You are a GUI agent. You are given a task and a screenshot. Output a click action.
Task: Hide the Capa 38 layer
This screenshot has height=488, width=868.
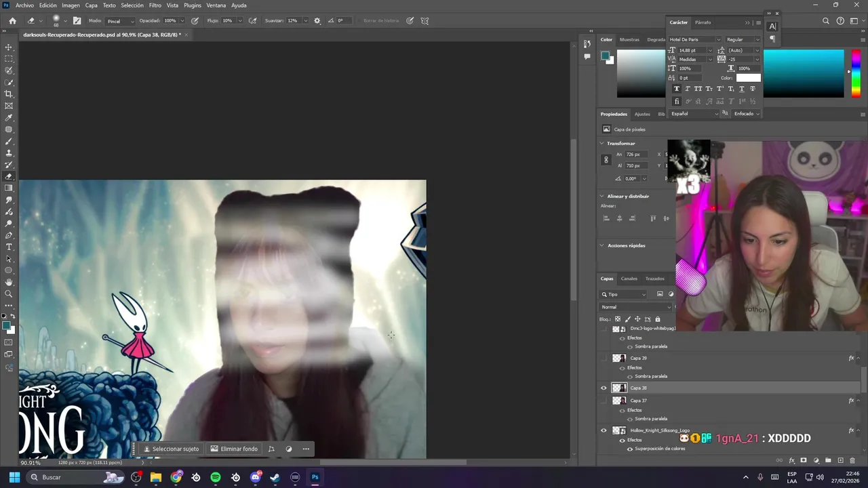(604, 388)
